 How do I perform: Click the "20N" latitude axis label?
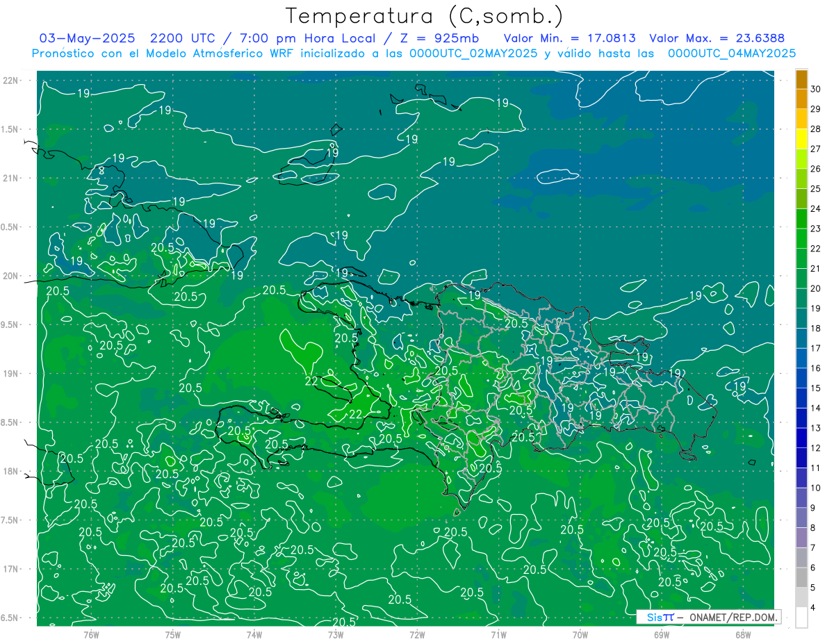[10, 276]
